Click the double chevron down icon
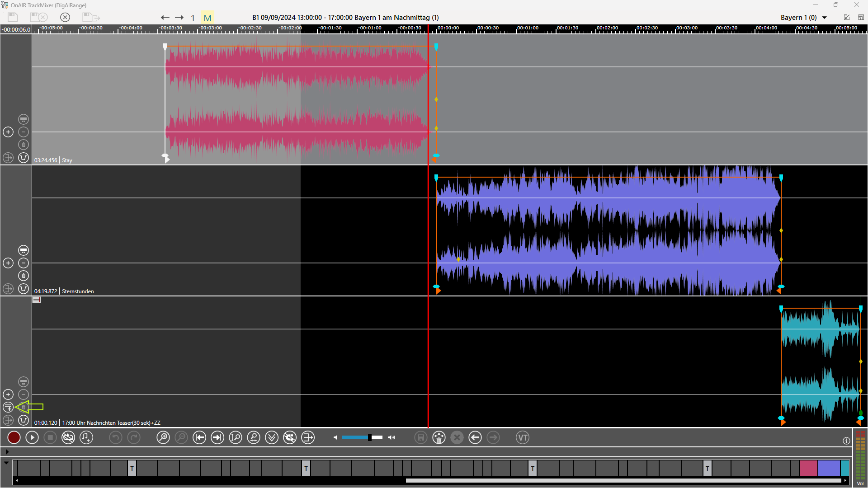Screen dimensions: 868x488 click(x=272, y=437)
